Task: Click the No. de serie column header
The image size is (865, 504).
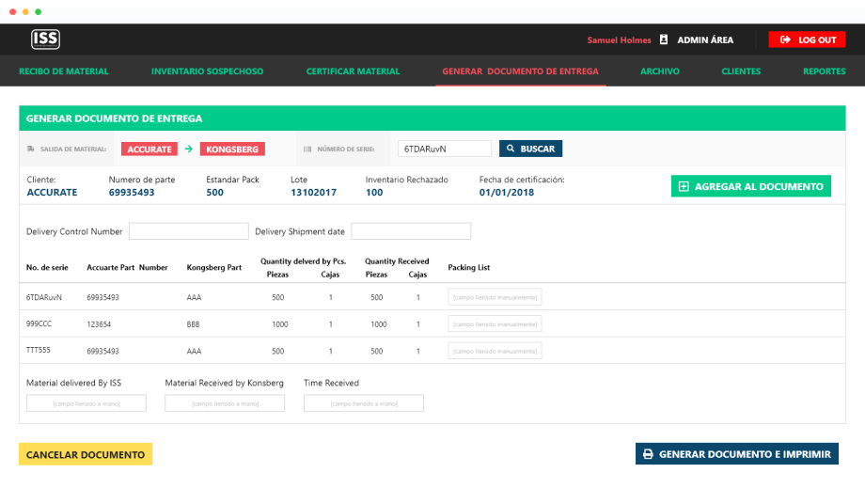Action: click(47, 267)
